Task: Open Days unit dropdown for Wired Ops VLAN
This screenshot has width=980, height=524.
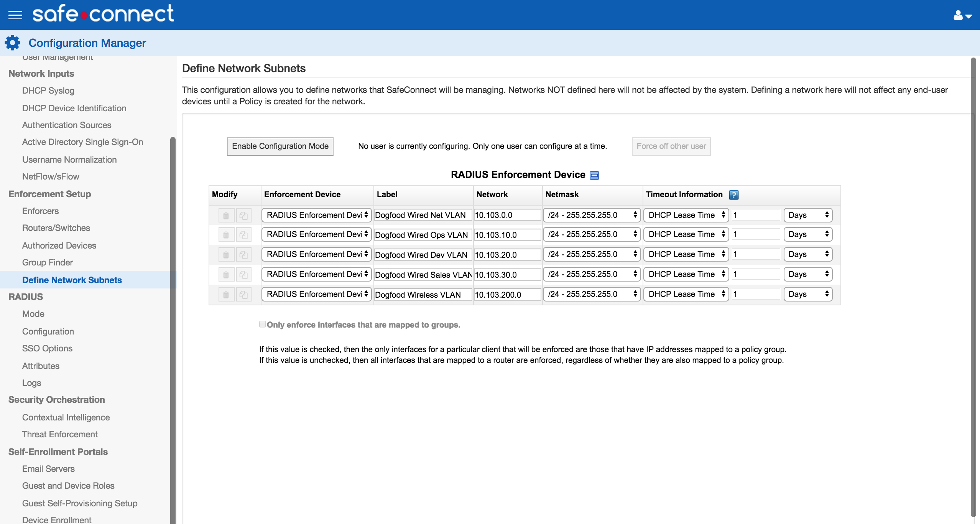Action: pos(808,234)
